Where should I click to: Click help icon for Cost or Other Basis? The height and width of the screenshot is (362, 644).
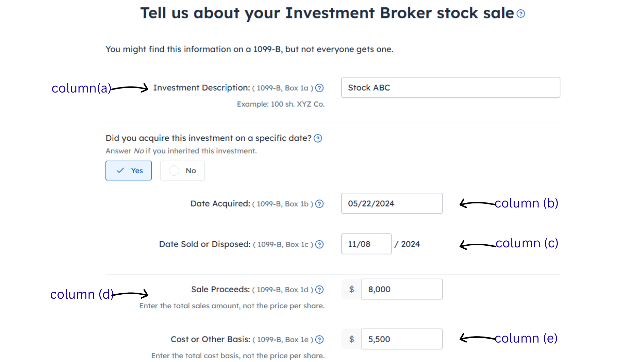[320, 340]
